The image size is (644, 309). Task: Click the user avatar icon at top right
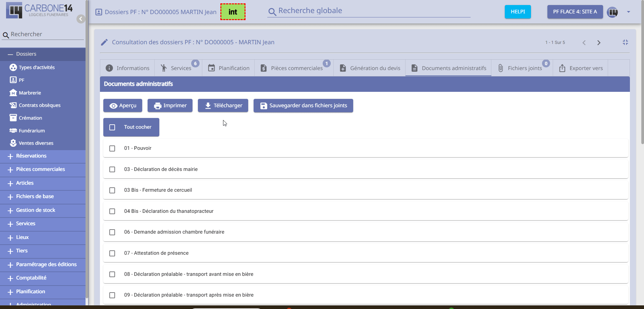612,12
